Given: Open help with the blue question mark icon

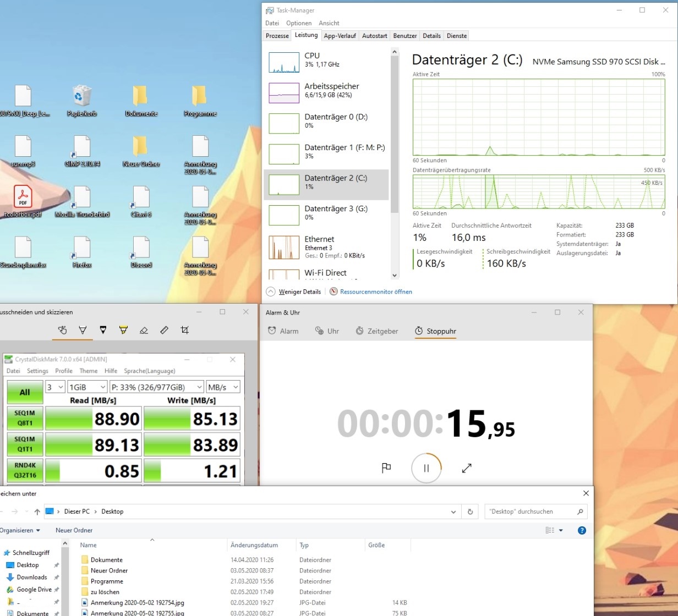Looking at the screenshot, I should click(582, 530).
